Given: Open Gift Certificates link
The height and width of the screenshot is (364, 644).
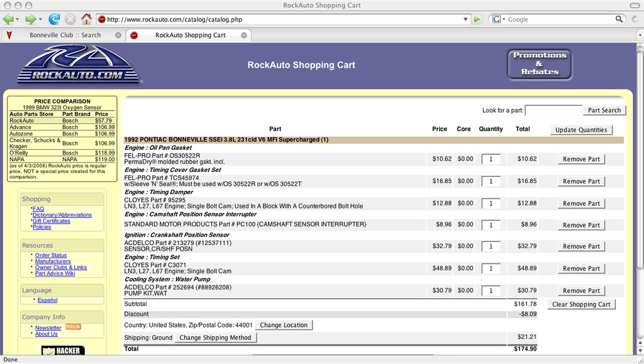Looking at the screenshot, I should click(52, 221).
